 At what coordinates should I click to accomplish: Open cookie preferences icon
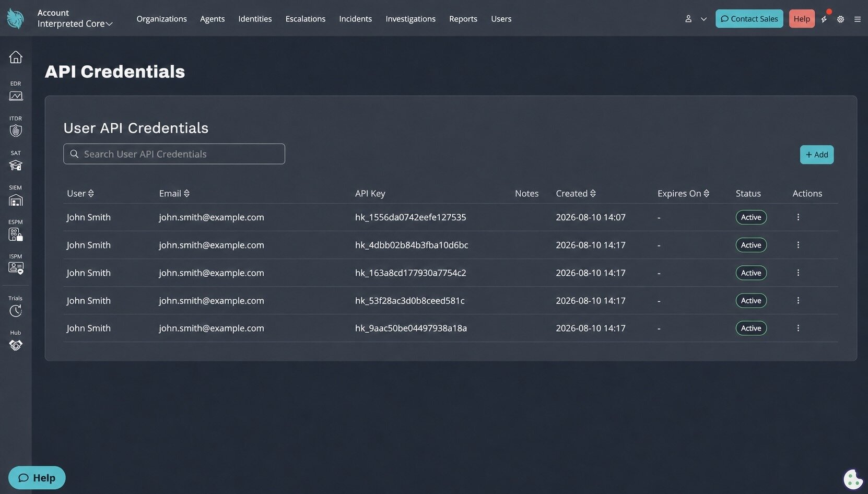(x=853, y=479)
